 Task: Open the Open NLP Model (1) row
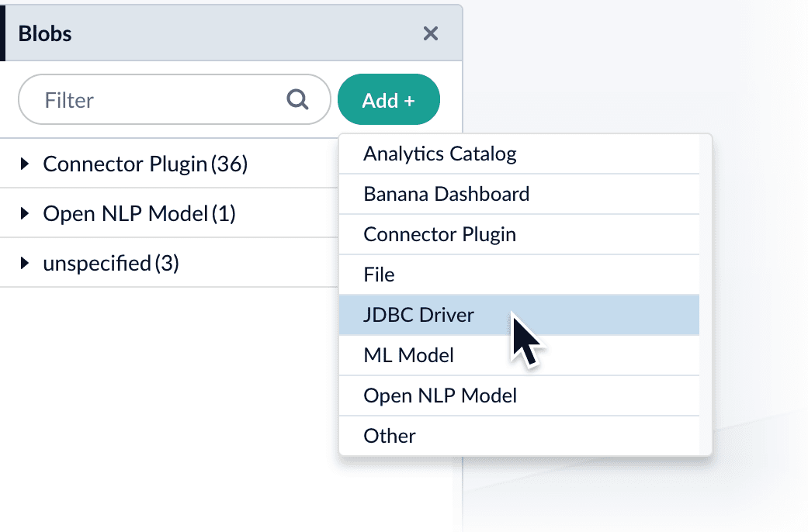[x=168, y=213]
